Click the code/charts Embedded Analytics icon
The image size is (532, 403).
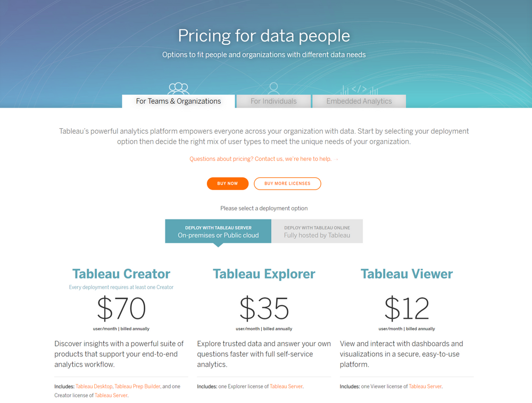(x=359, y=89)
